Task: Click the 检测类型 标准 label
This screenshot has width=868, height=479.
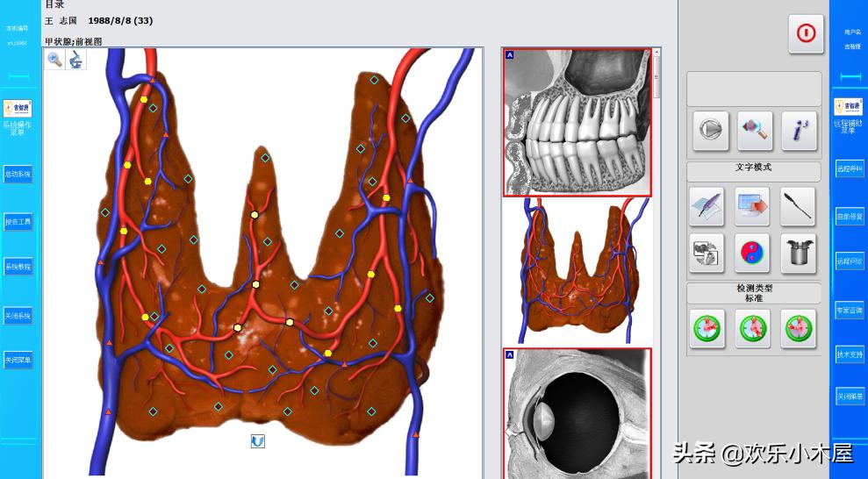Action: pos(754,293)
